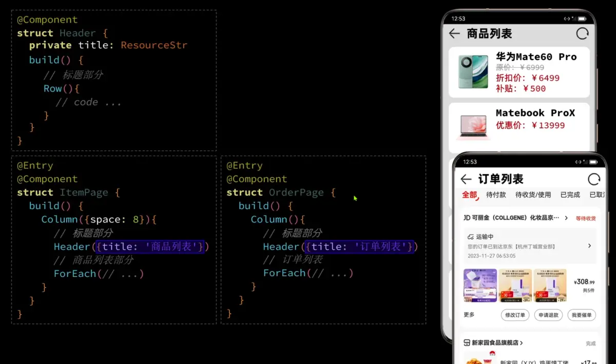Viewport: 616px width, 364px height.
Task: Open the last of the three order thumbnails
Action: pos(550,285)
